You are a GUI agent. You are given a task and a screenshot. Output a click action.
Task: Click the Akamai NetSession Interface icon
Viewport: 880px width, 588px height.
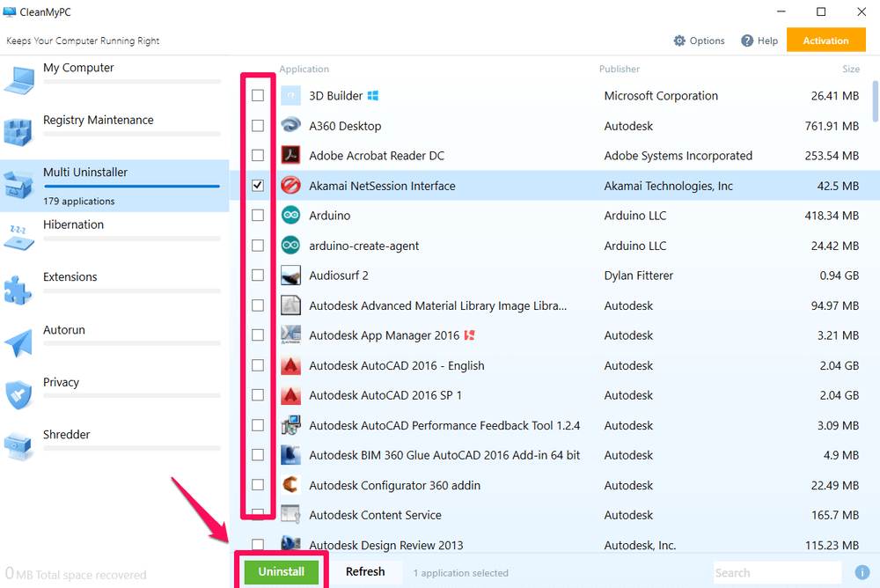coord(290,186)
